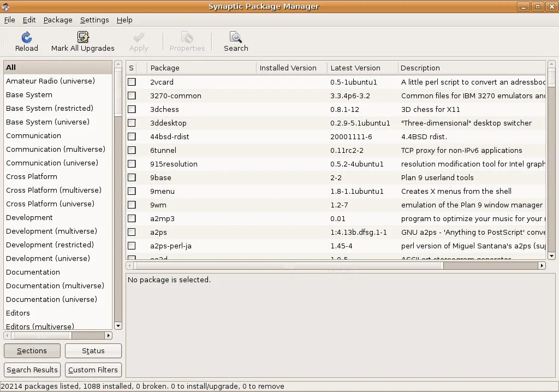Click the S status column header
Image resolution: width=559 pixels, height=392 pixels.
tap(131, 68)
